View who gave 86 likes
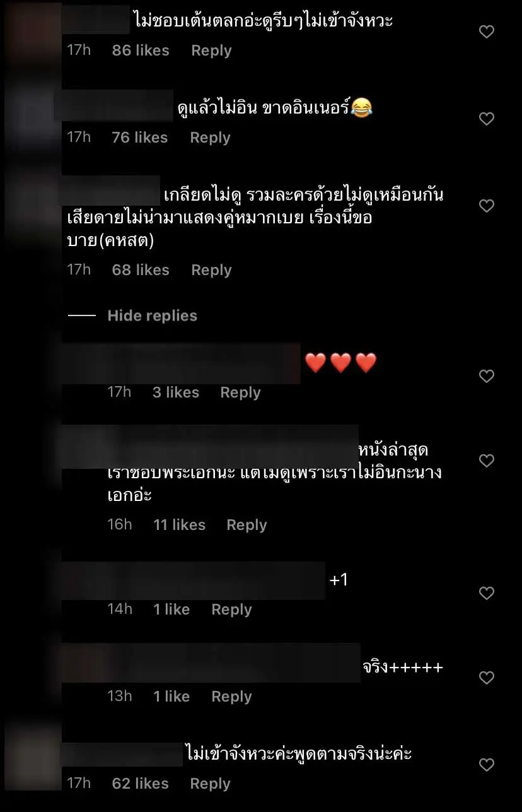Screen dimensions: 522x812 pos(141,50)
